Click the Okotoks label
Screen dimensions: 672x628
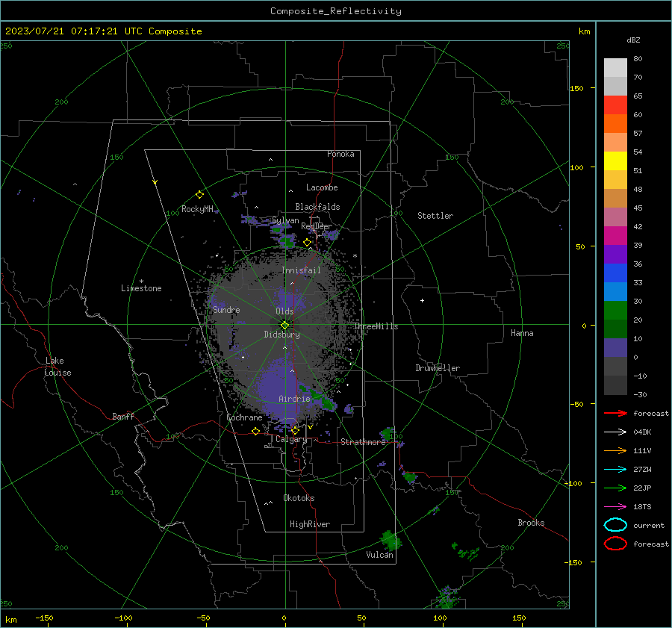pos(299,498)
